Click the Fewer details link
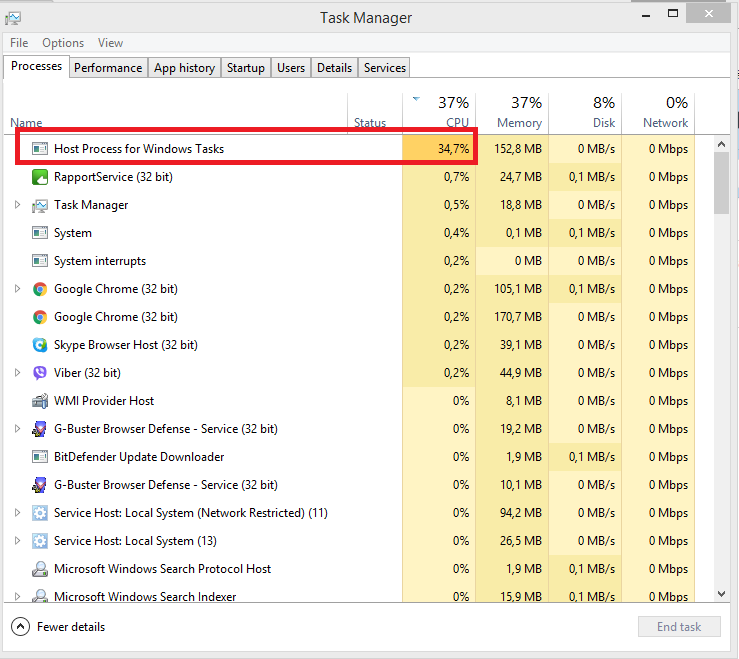Viewport: 739px width, 659px height. point(71,627)
